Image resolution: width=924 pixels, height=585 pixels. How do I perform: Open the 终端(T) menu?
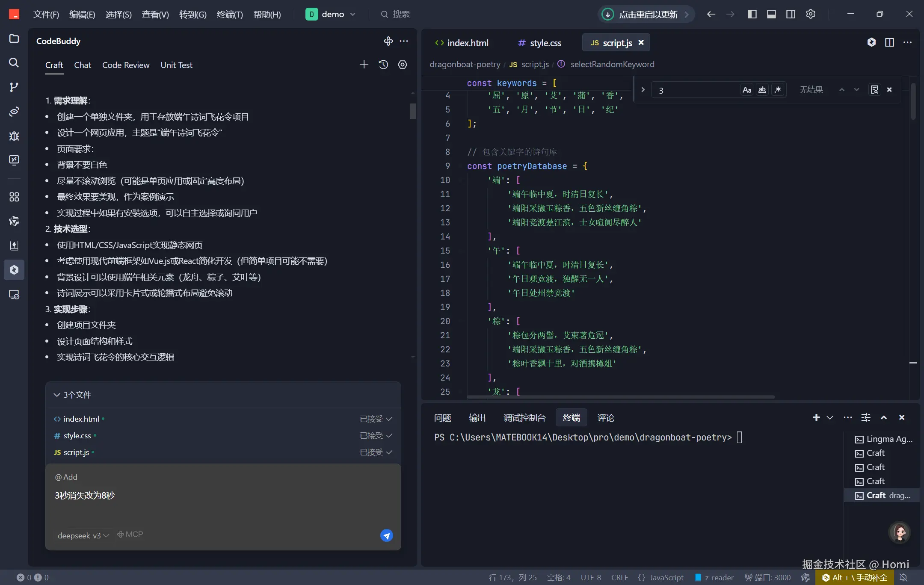click(x=230, y=14)
